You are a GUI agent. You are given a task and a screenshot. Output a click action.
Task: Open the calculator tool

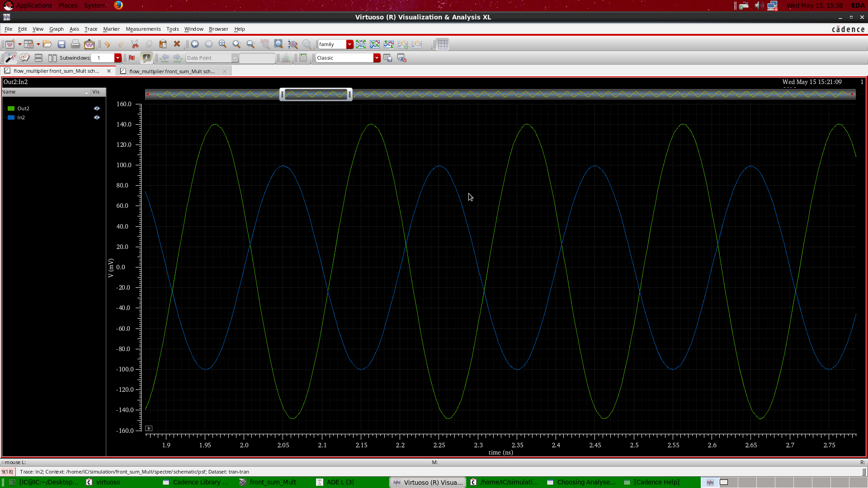click(x=303, y=58)
